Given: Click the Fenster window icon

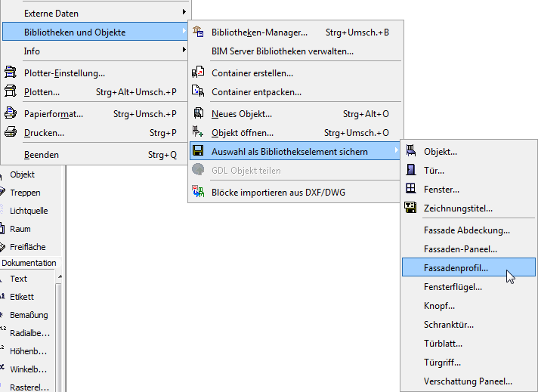Looking at the screenshot, I should [x=411, y=189].
